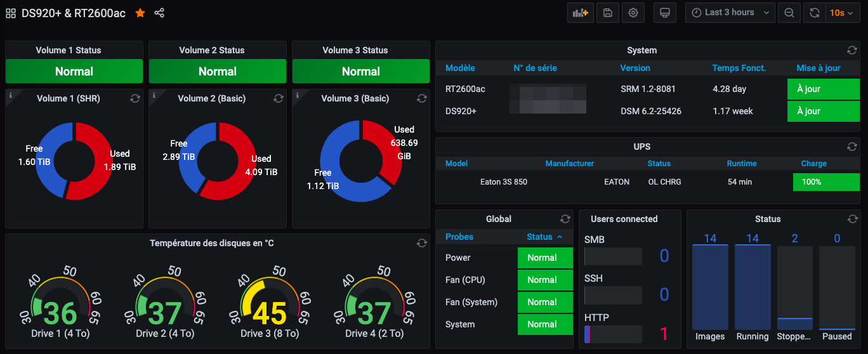Share the dashboard via share icon

(x=159, y=13)
